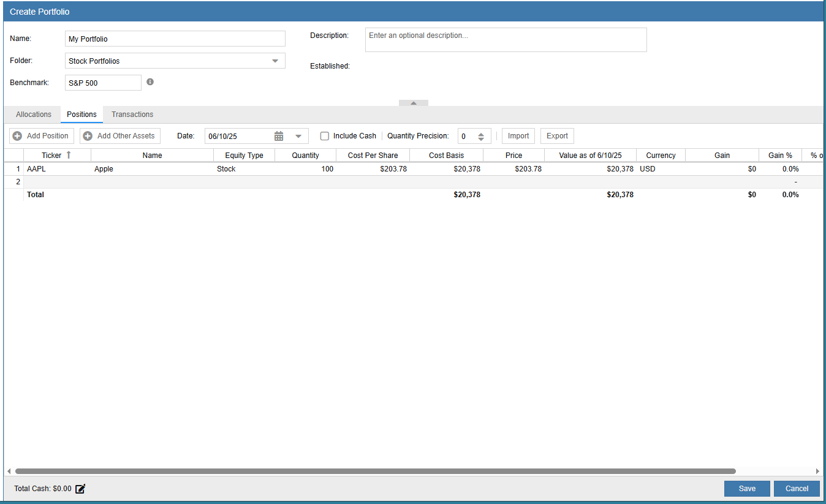Collapse the portfolio header panel
Viewport: 826px width, 504px height.
pos(414,103)
